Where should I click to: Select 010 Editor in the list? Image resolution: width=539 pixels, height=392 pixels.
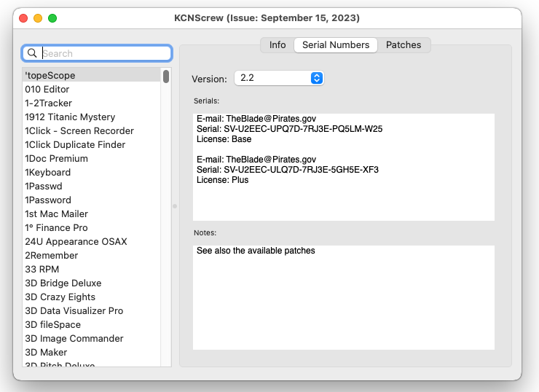[x=92, y=90]
